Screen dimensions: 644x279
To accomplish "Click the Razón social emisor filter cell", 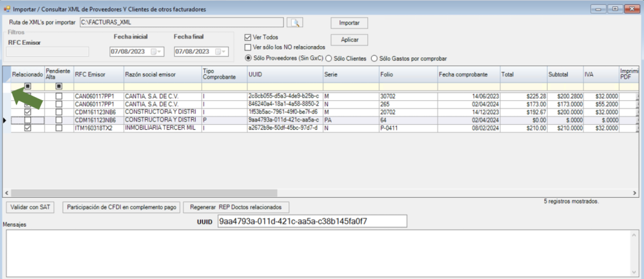I will pyautogui.click(x=163, y=87).
